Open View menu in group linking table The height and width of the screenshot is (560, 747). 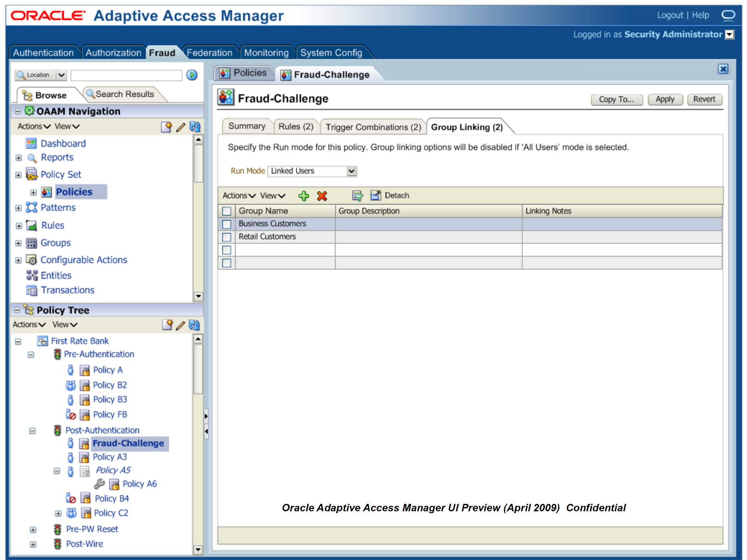pos(272,195)
